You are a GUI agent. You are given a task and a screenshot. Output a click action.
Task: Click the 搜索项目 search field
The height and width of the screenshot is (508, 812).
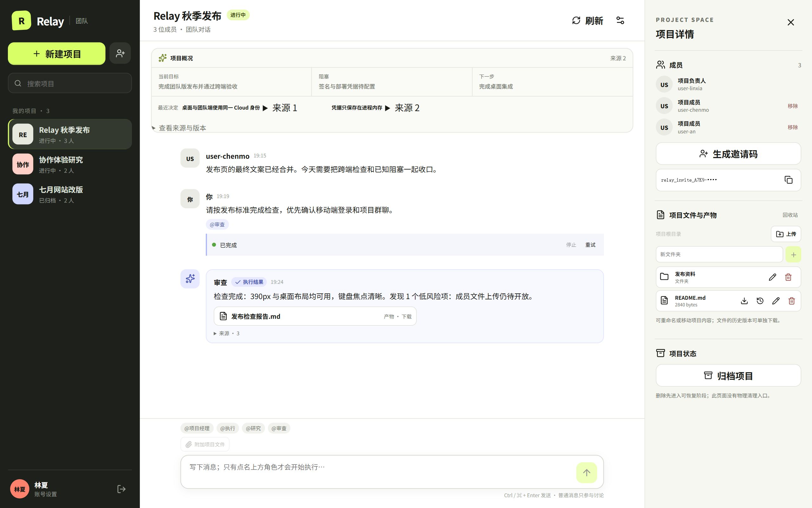70,83
